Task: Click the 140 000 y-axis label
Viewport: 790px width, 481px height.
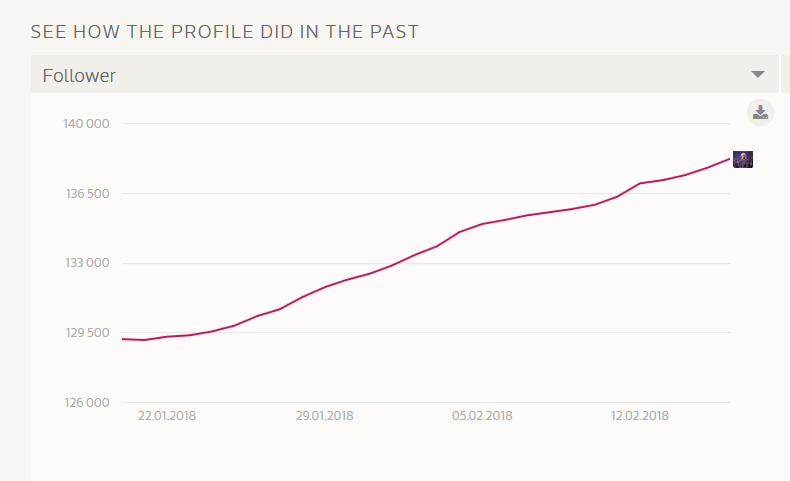Action: [85, 124]
